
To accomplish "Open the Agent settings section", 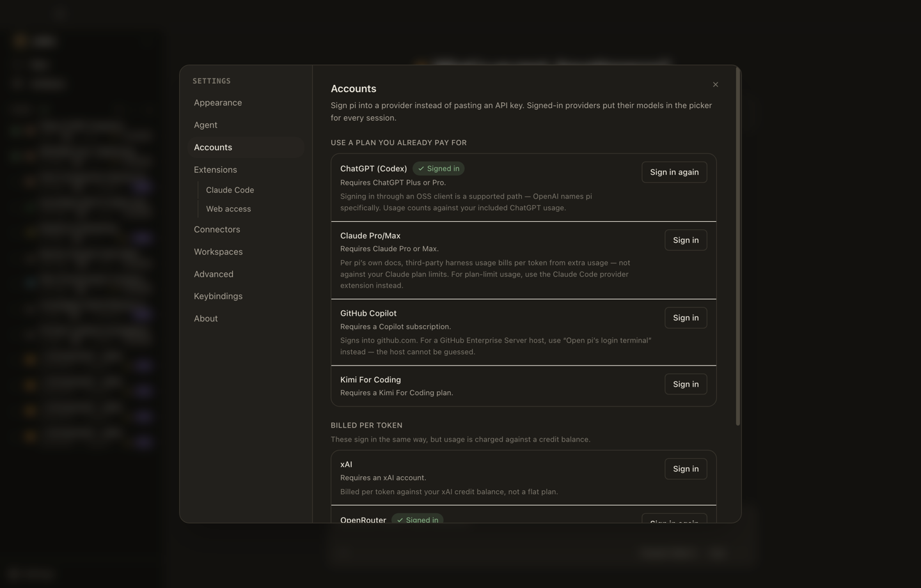I will (x=246, y=125).
